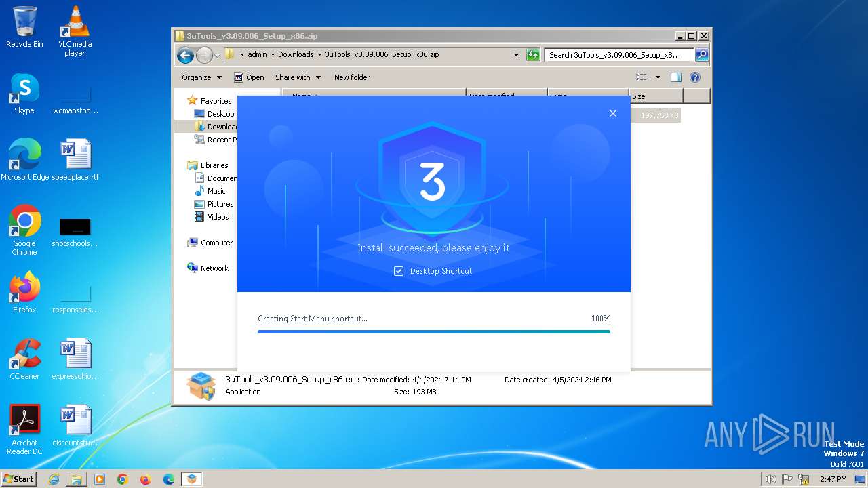
Task: Open Firefox desktop shortcut
Action: click(x=24, y=293)
